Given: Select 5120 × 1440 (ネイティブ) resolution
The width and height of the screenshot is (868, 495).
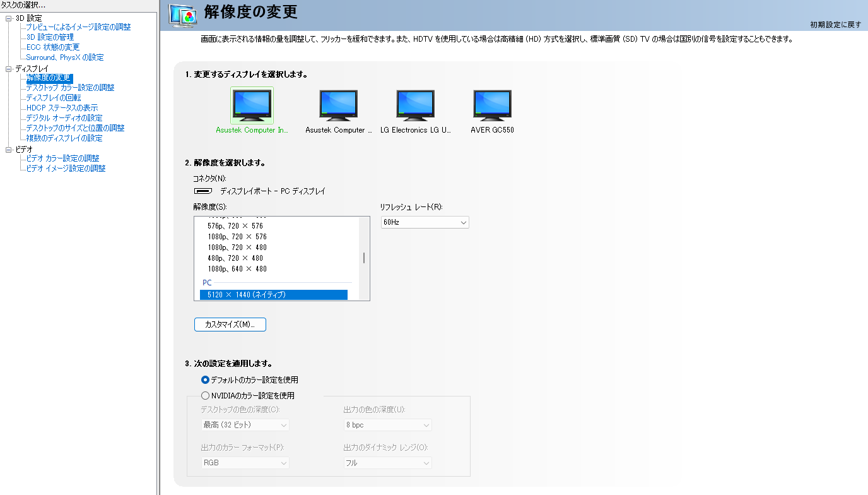Looking at the screenshot, I should click(x=274, y=295).
